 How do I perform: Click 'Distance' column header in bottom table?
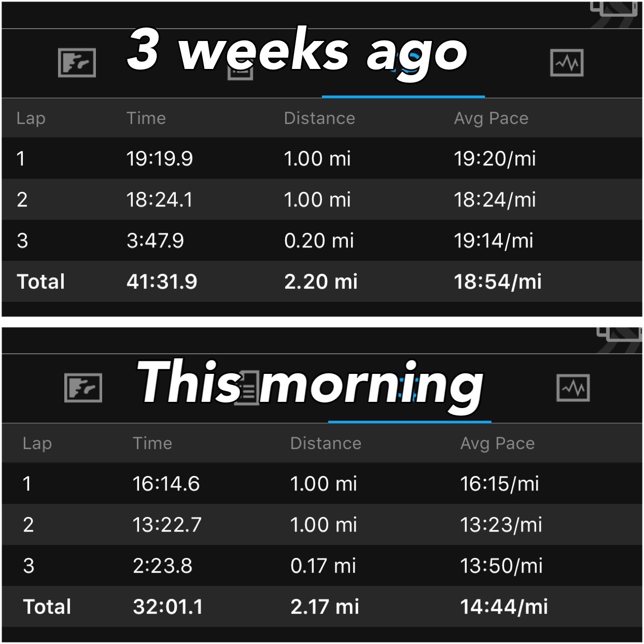pos(326,443)
